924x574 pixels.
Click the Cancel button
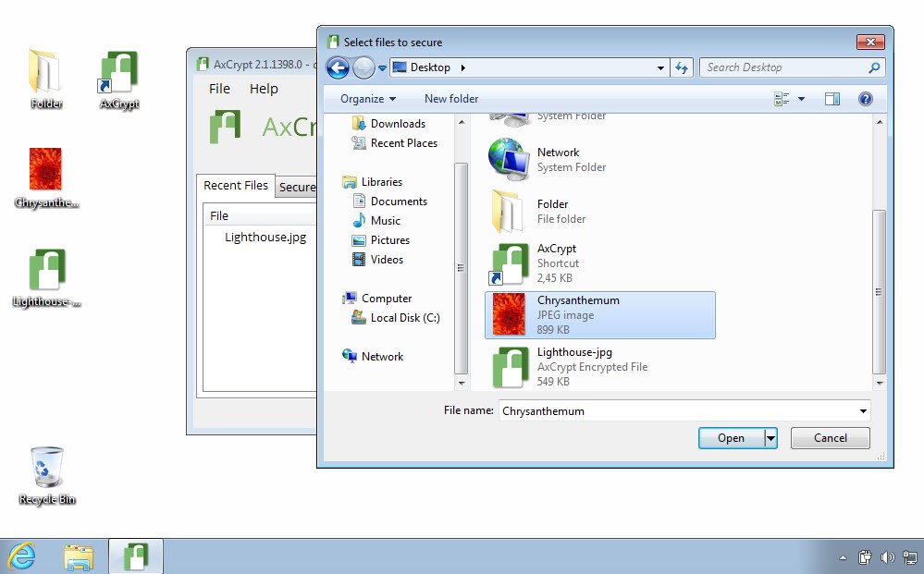[831, 438]
